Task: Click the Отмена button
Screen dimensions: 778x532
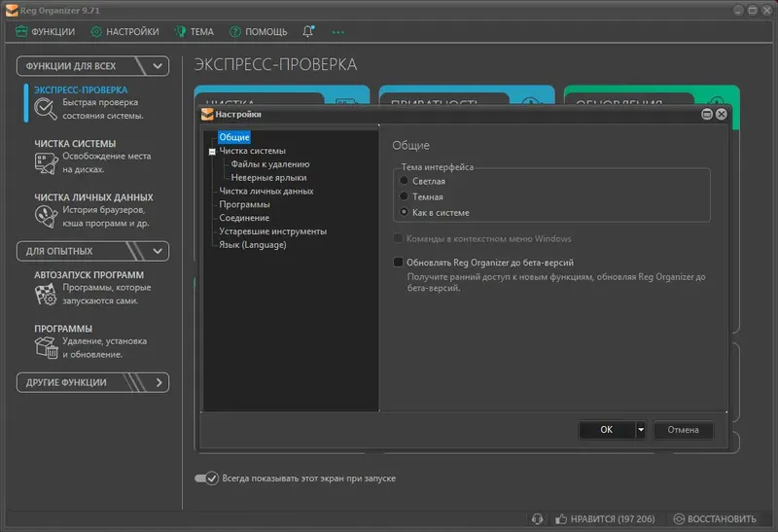Action: click(684, 430)
